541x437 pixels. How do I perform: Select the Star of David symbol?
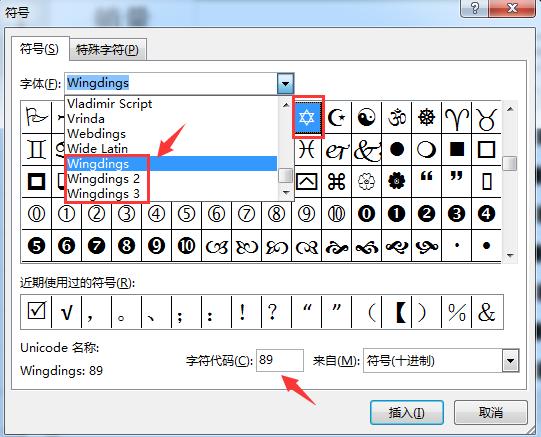point(307,117)
